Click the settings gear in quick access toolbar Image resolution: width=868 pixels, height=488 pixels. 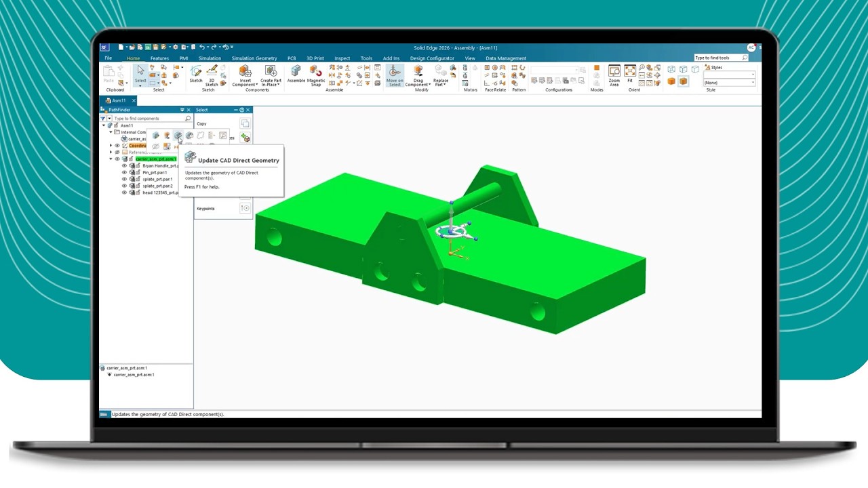pos(176,47)
